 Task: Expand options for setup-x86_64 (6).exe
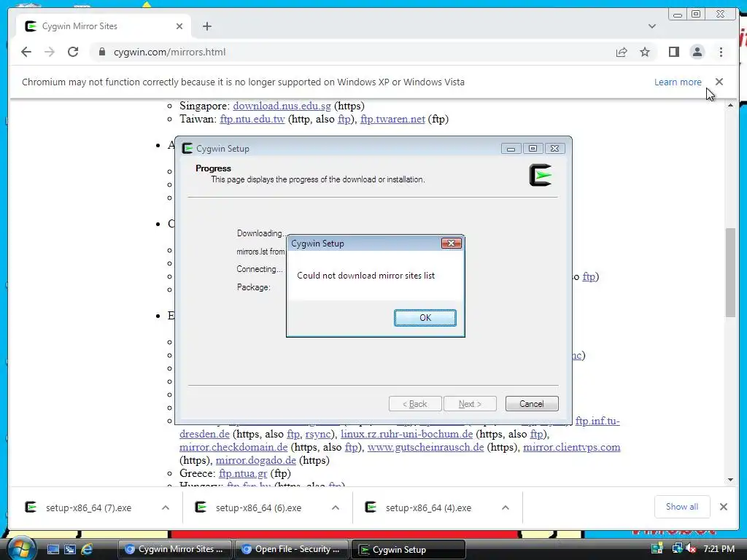[336, 507]
